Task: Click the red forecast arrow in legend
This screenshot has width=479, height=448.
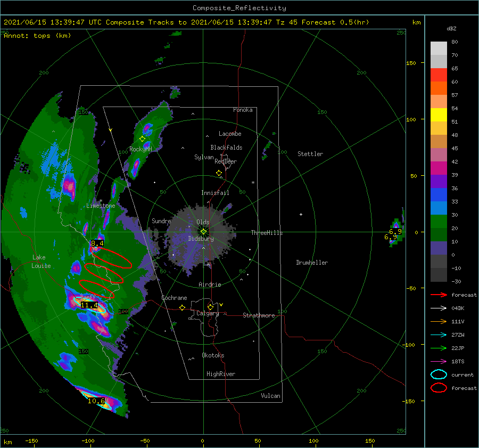Action: click(x=439, y=295)
